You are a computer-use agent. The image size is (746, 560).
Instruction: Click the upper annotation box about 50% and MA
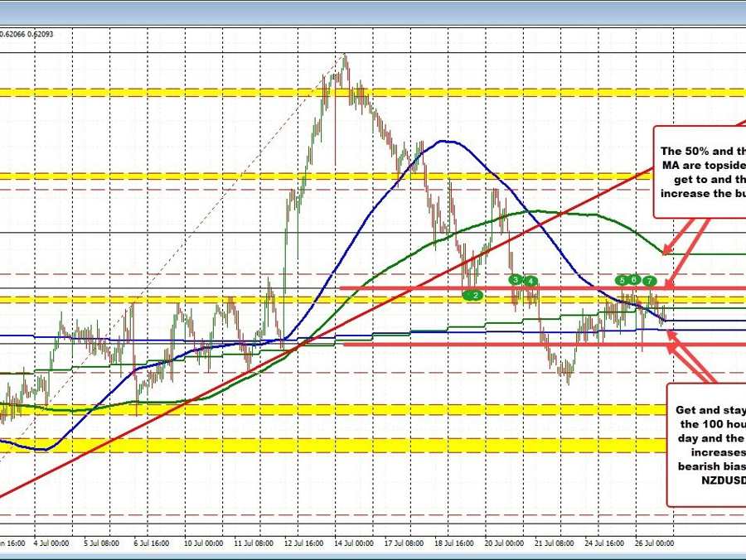[x=700, y=171]
